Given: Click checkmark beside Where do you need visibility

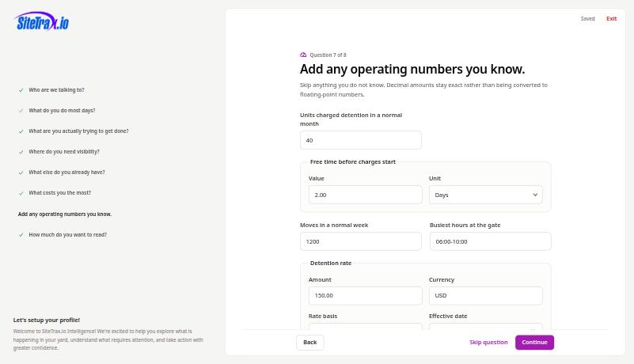Looking at the screenshot, I should click(21, 152).
